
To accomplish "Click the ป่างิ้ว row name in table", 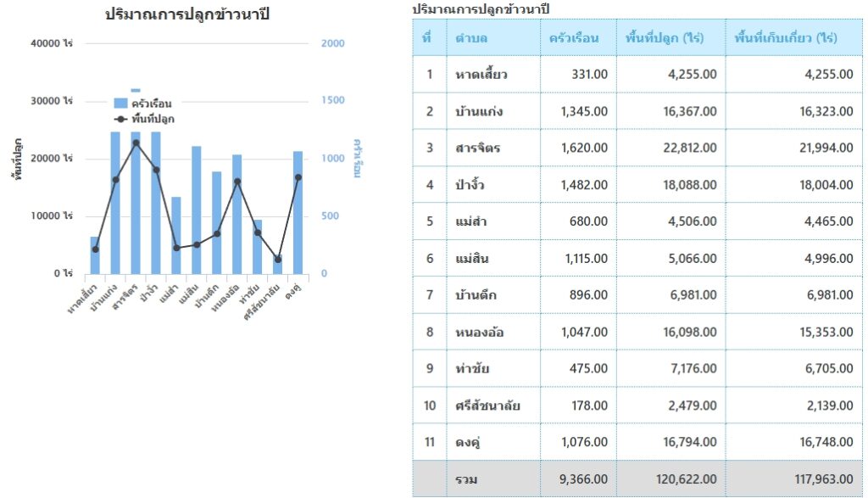I will 470,185.
